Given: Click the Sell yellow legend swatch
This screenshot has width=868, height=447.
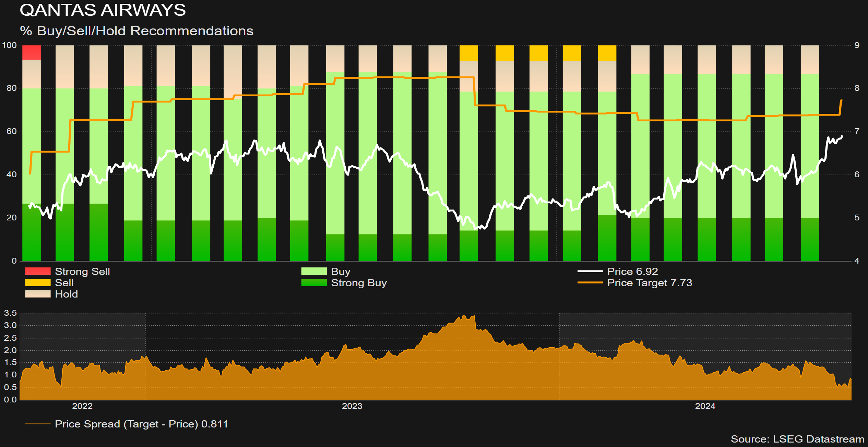Looking at the screenshot, I should point(38,282).
